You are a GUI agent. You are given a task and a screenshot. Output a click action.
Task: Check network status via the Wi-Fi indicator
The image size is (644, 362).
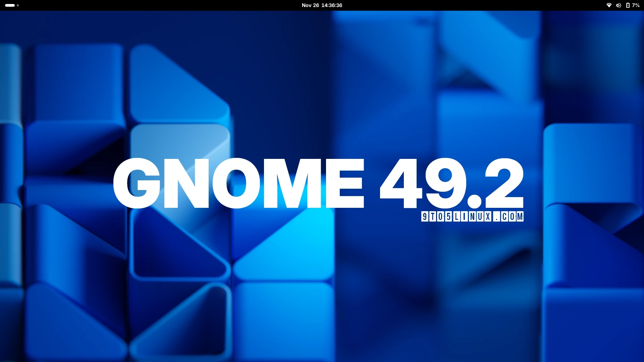click(609, 5)
